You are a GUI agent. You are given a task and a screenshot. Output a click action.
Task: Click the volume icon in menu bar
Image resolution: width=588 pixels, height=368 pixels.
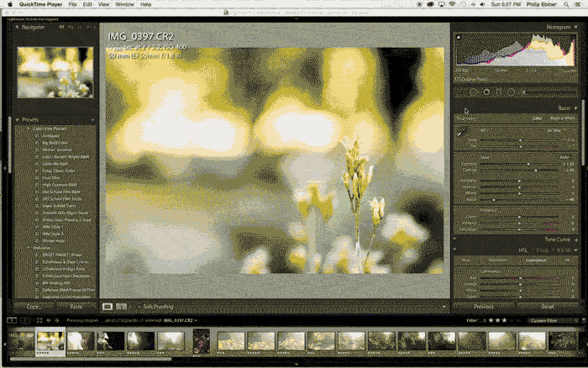[x=482, y=4]
